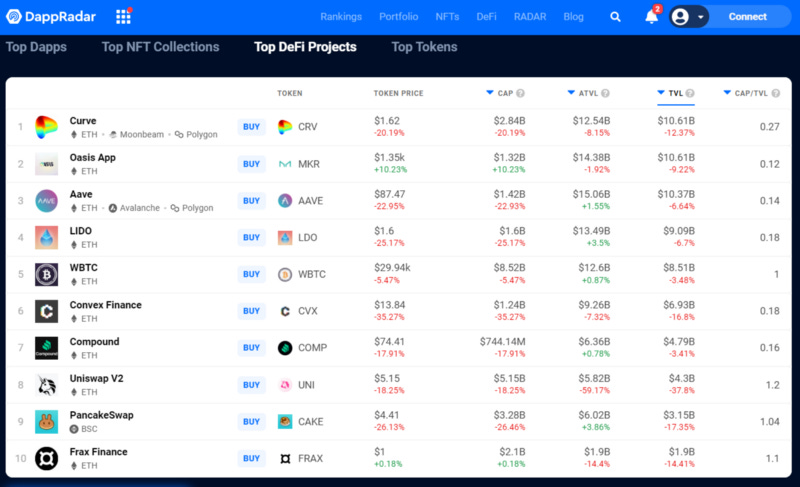Switch to Top NFT Collections tab

tap(160, 47)
